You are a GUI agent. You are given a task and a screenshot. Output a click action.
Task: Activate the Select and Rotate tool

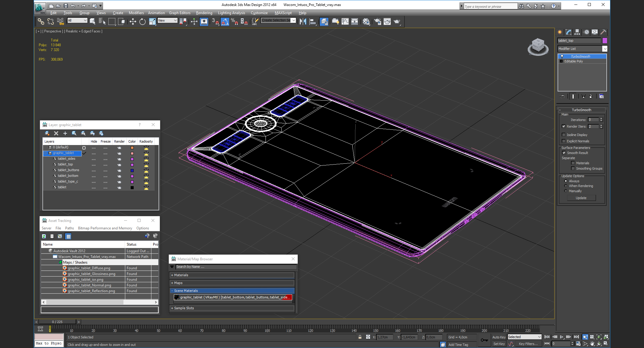142,21
